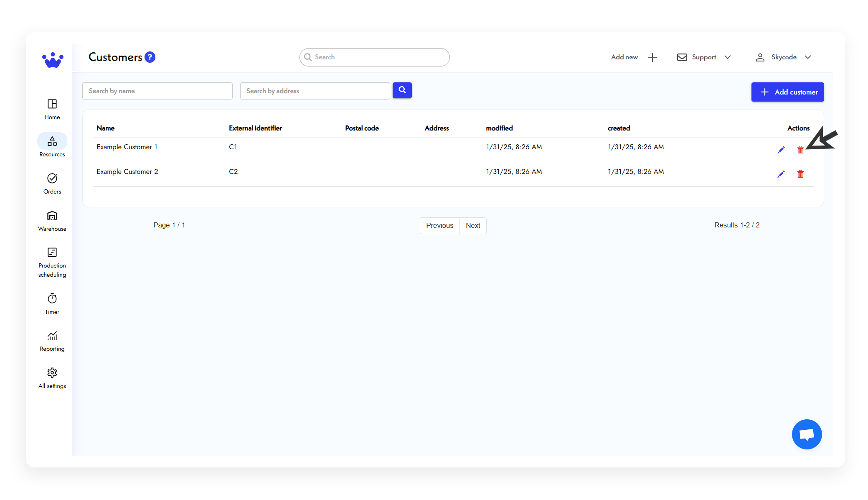Viewport: 868px width, 500px height.
Task: Open the Warehouse section
Action: [52, 221]
